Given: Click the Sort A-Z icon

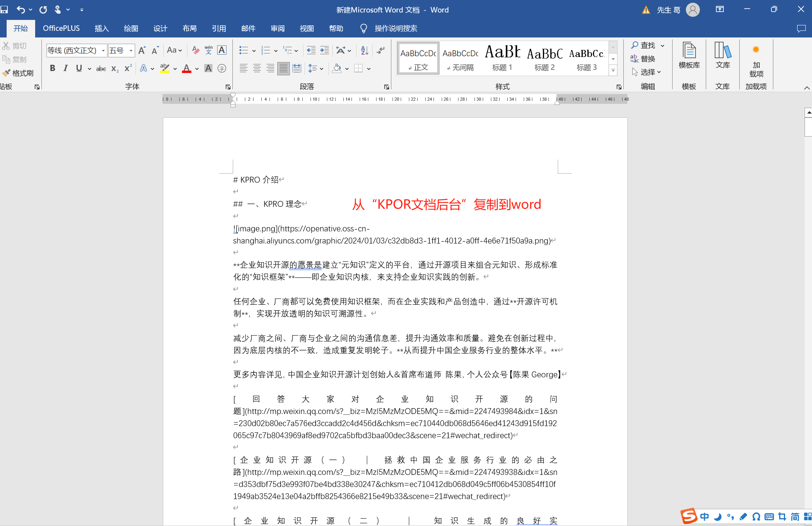Looking at the screenshot, I should (364, 50).
